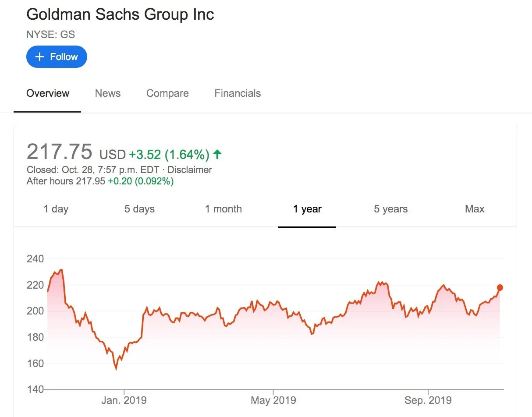Select the 1 year range

pos(307,209)
